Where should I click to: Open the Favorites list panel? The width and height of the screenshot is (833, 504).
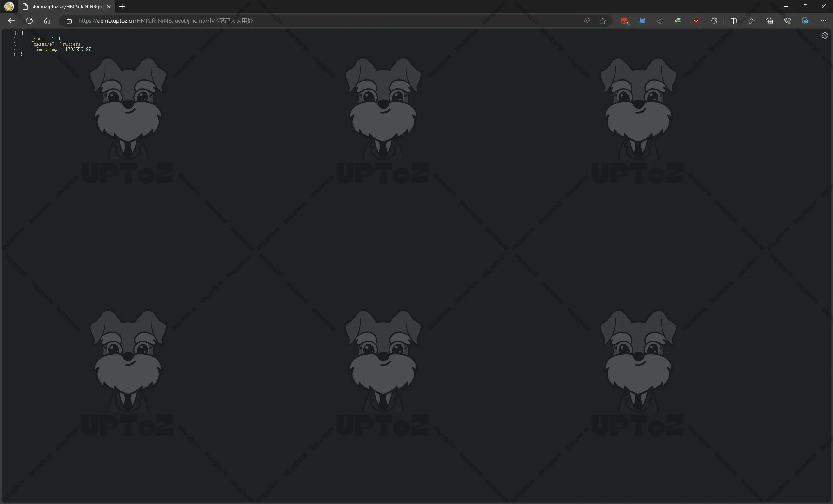coord(752,20)
